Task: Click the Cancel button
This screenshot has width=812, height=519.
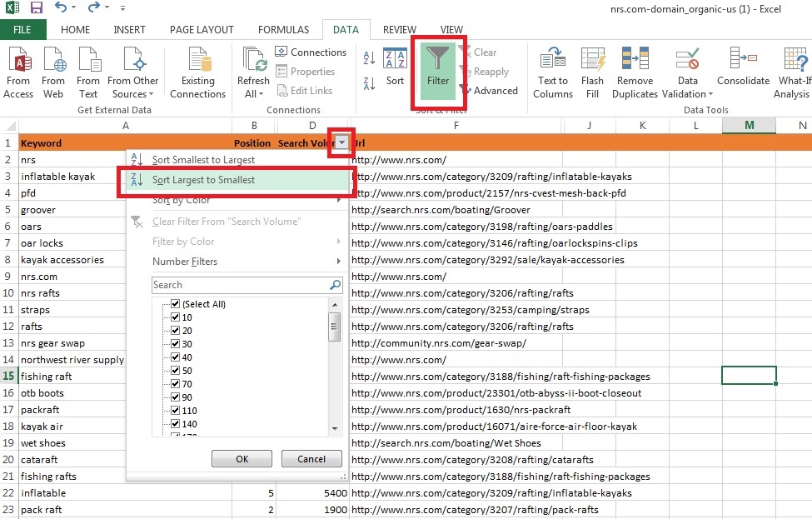Action: [x=311, y=459]
